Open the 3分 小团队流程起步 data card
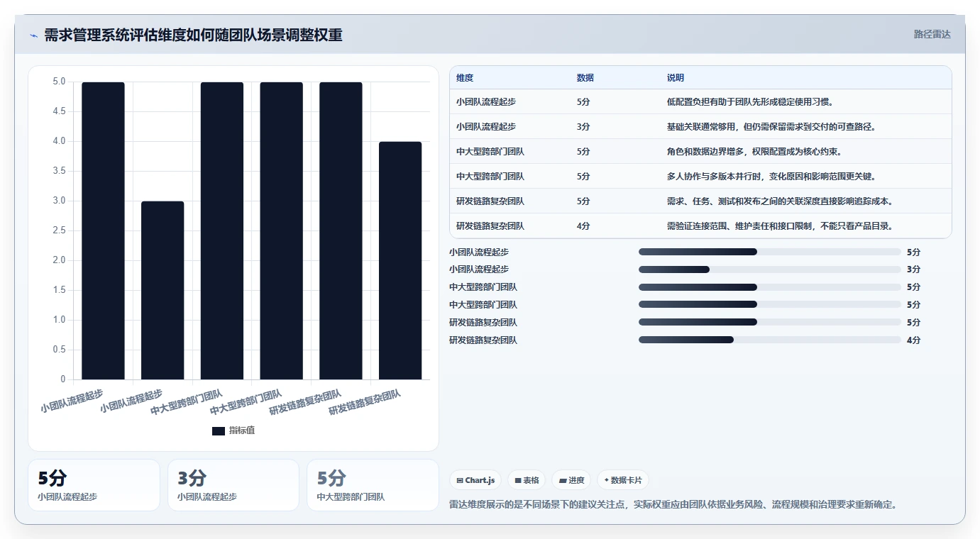Viewport: 980px width, 539px height. click(233, 485)
